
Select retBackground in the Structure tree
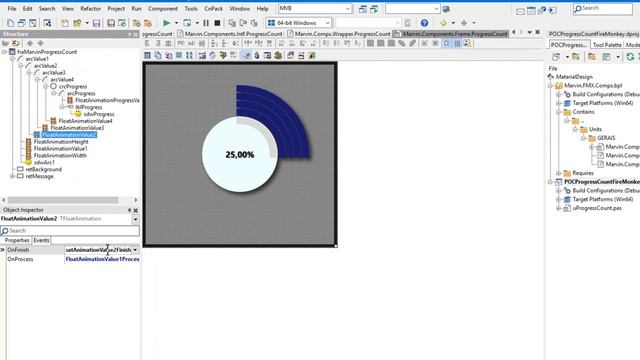pyautogui.click(x=44, y=169)
